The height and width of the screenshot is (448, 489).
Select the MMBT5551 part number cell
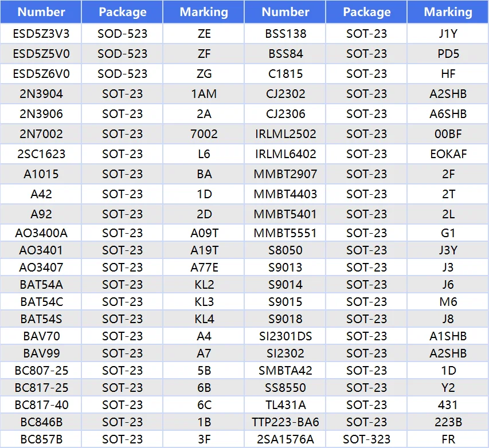[285, 233]
